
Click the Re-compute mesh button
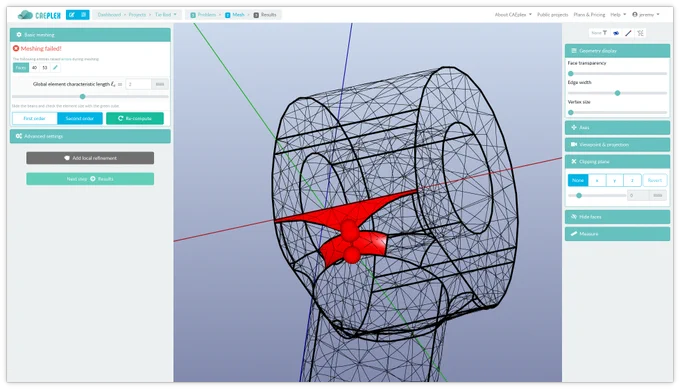[135, 118]
